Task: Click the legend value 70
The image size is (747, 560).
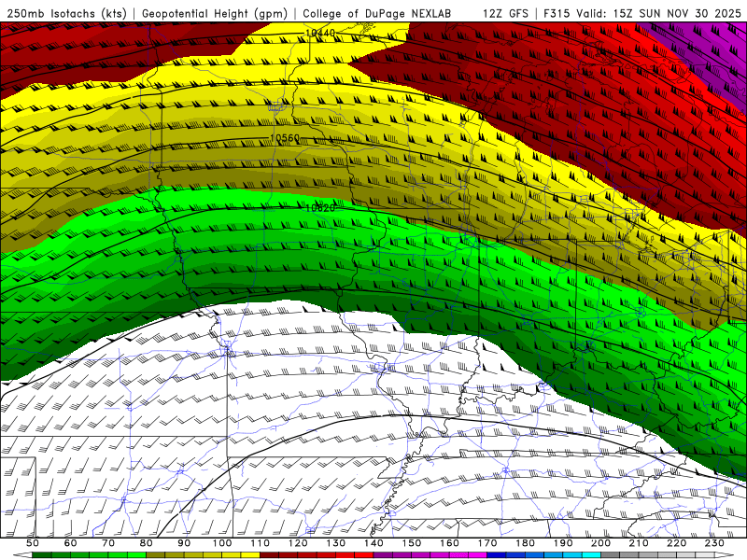Action: tap(108, 543)
